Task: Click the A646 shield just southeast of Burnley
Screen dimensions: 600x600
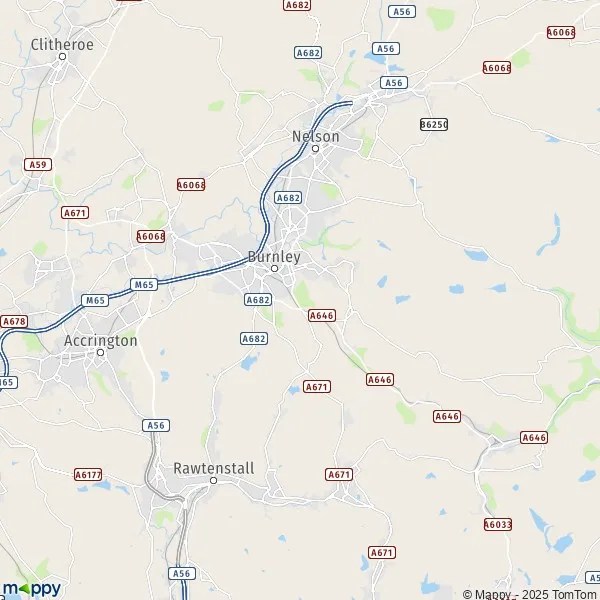Action: 322,316
